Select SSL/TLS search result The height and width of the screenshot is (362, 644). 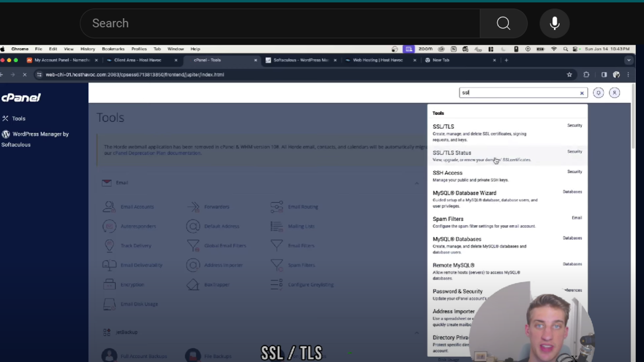tap(508, 133)
